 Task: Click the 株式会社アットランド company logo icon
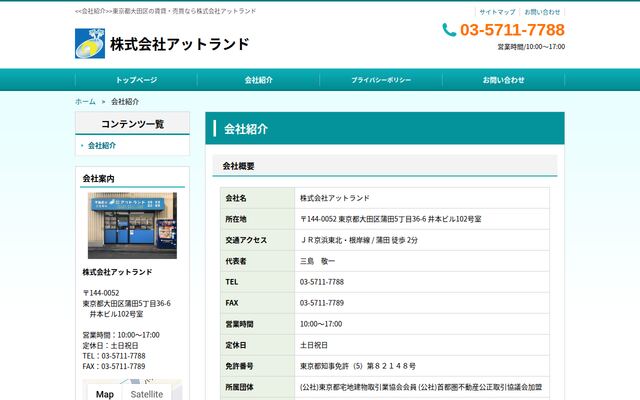[90, 43]
